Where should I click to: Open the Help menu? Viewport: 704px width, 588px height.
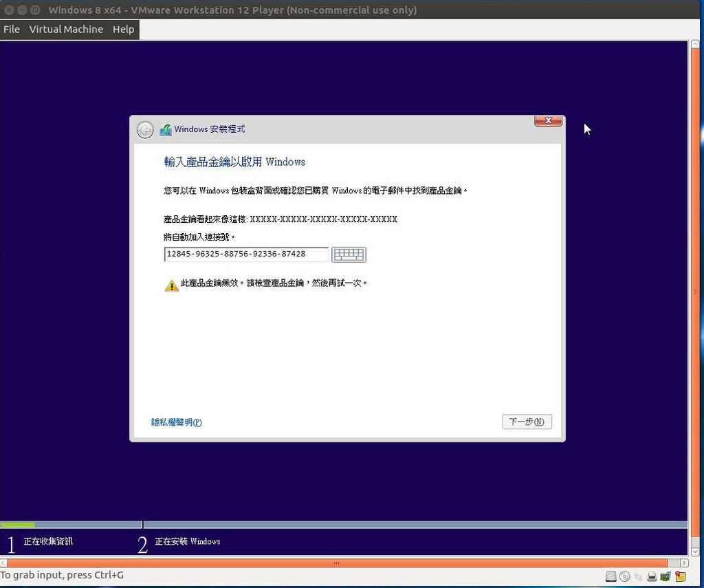click(x=123, y=29)
